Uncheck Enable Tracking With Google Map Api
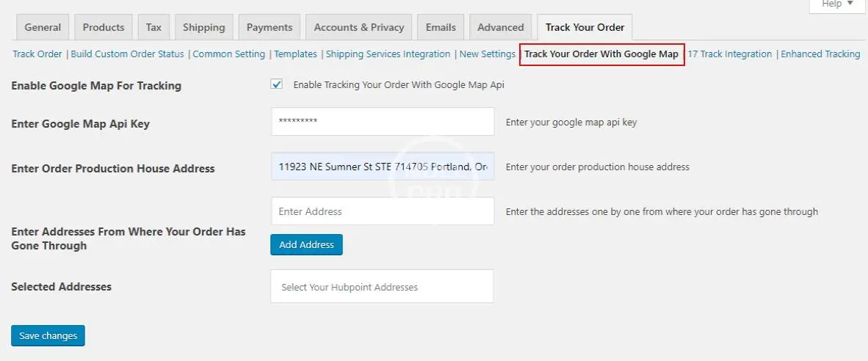 pos(277,84)
